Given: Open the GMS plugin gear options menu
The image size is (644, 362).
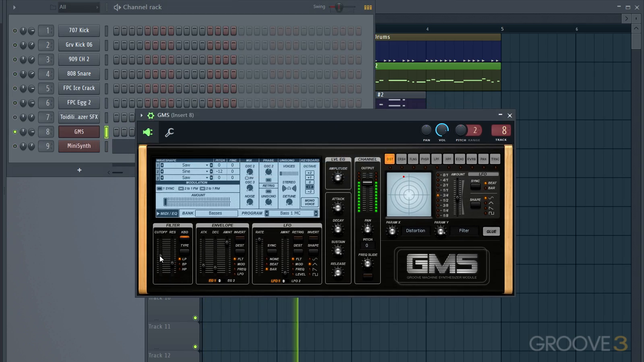Looking at the screenshot, I should pos(151,115).
